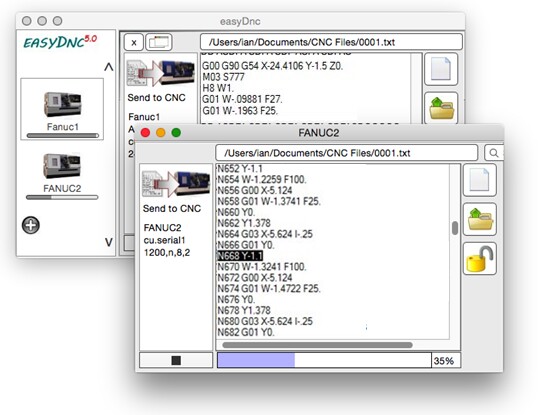Click open folder icon in easyDnc window
The height and width of the screenshot is (415, 538).
[x=441, y=108]
